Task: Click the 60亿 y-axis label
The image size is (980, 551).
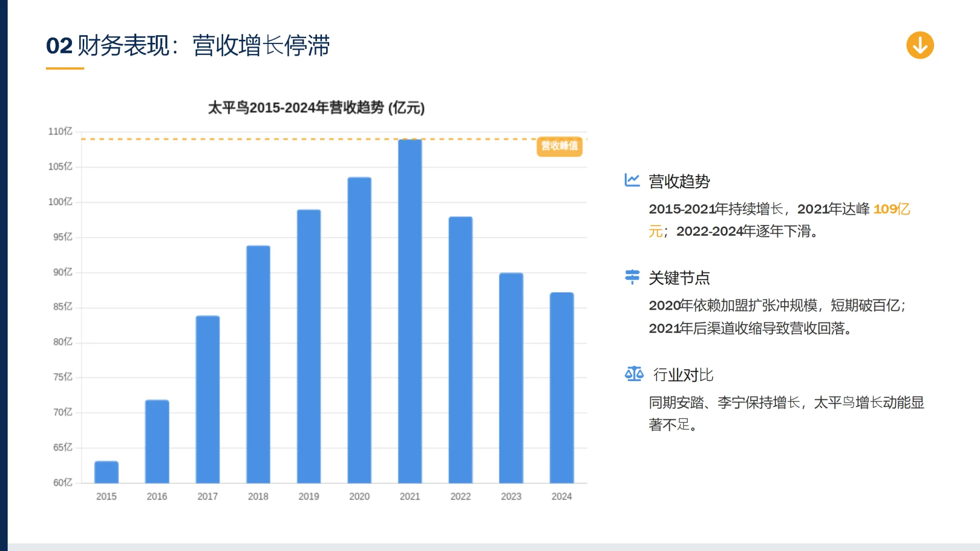Action: [63, 483]
